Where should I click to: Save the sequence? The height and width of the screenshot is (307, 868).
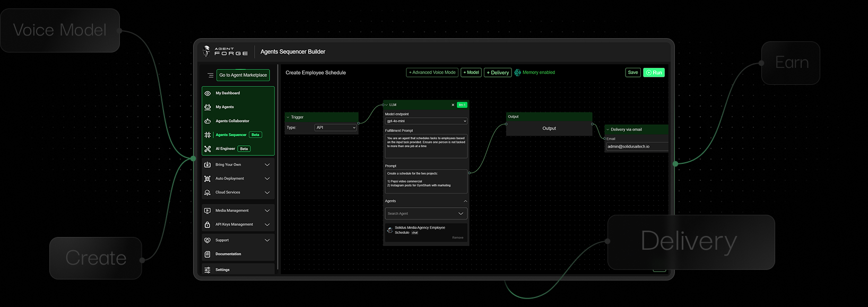click(633, 73)
